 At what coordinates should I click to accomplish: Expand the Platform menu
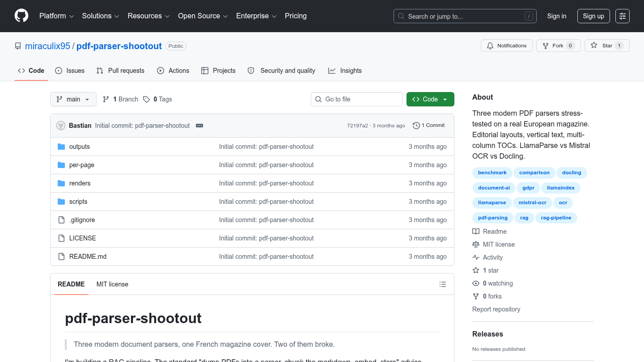(x=56, y=16)
